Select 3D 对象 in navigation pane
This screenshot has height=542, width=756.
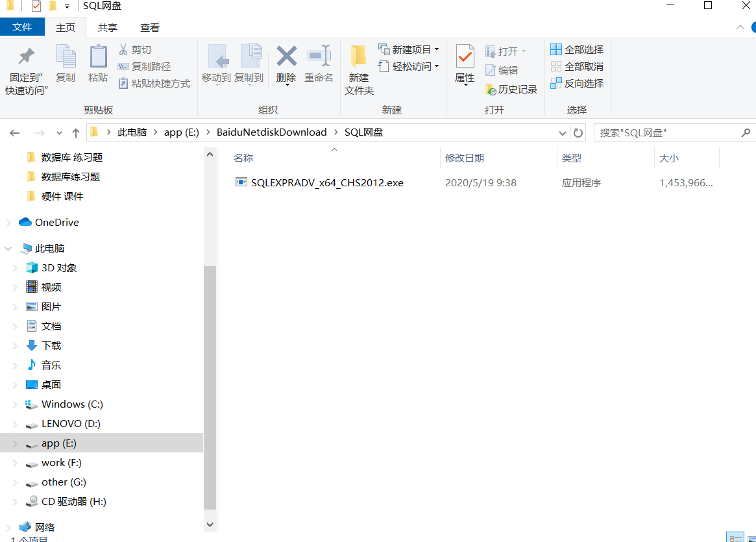tap(59, 267)
